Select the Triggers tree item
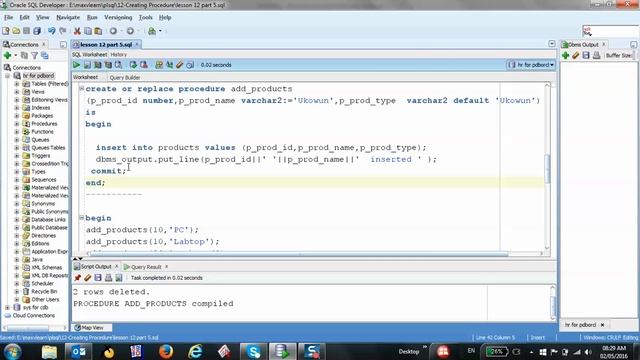 (x=40, y=156)
